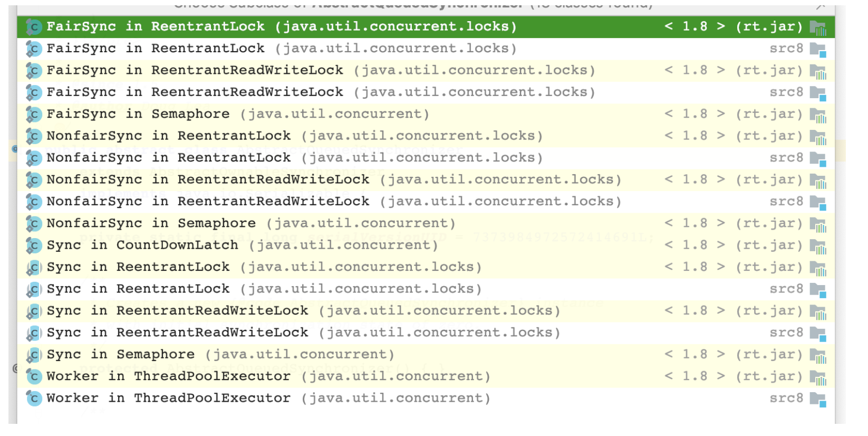Click the src8 folder icon on FairSync in ReentrantReadWriteLock row
868x436 pixels.
click(817, 93)
